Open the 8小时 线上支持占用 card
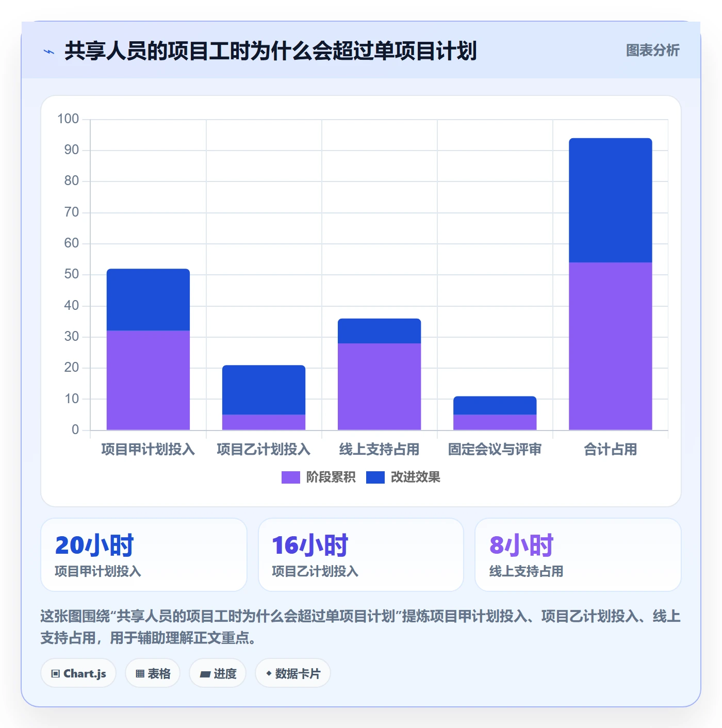 point(578,555)
